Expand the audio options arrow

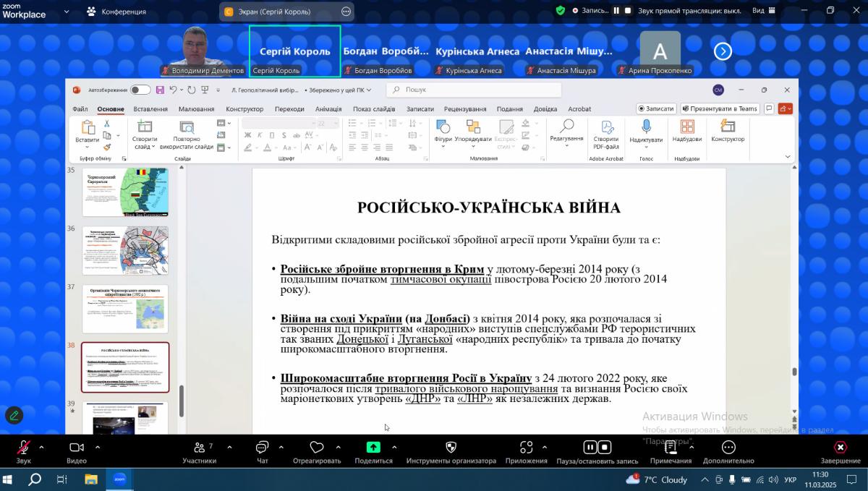coord(41,447)
